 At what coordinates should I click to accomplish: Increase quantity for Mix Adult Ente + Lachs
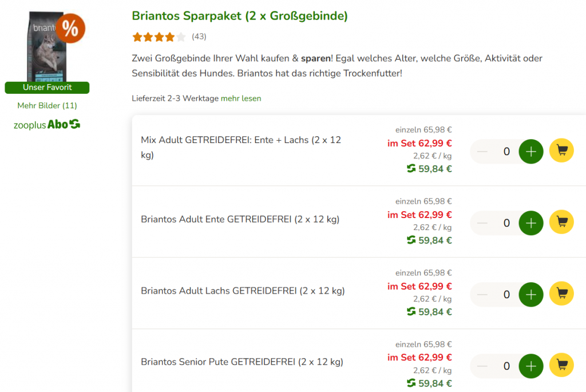(531, 152)
